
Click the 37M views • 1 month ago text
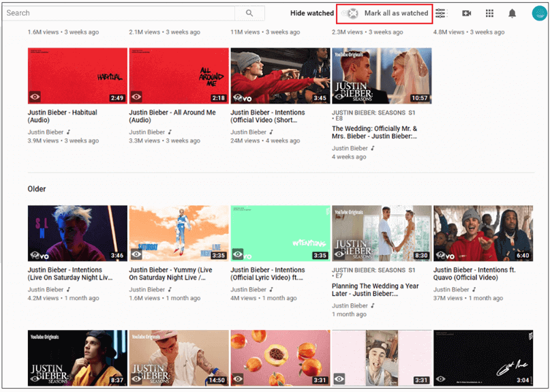pos(468,299)
